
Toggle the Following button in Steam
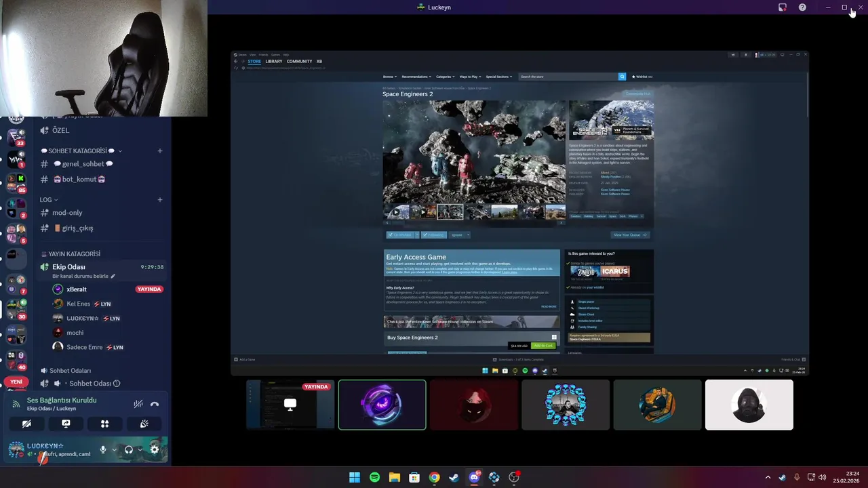434,235
